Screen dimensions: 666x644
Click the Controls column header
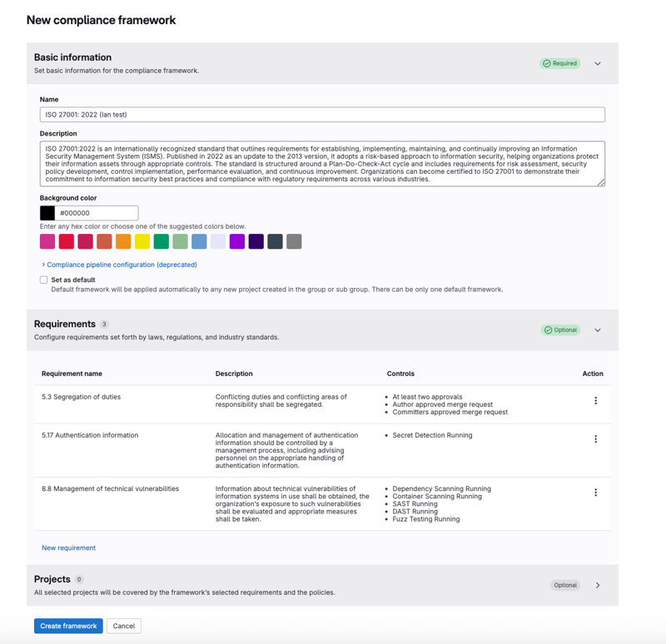pyautogui.click(x=400, y=374)
